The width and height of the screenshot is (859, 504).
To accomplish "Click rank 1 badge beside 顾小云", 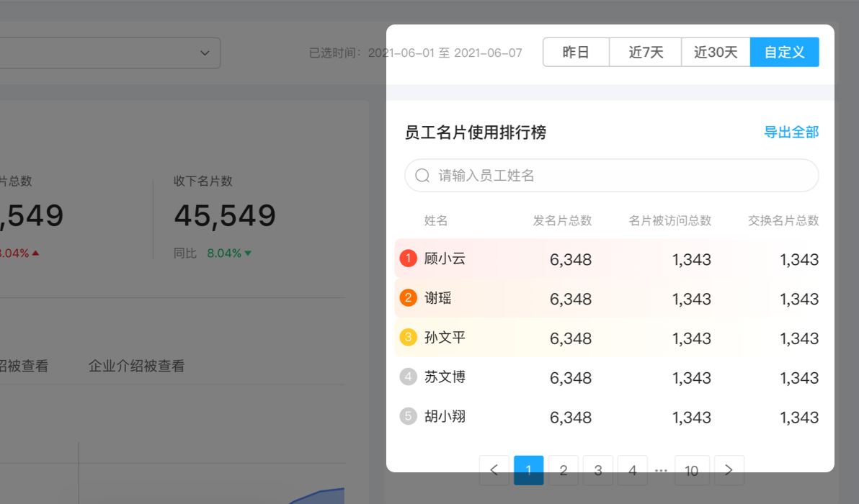I will click(x=408, y=258).
